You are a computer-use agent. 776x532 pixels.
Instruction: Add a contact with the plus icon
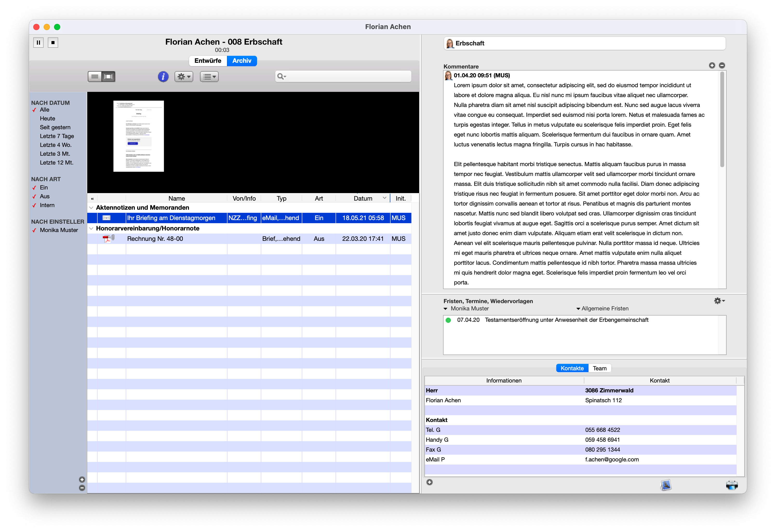point(429,482)
